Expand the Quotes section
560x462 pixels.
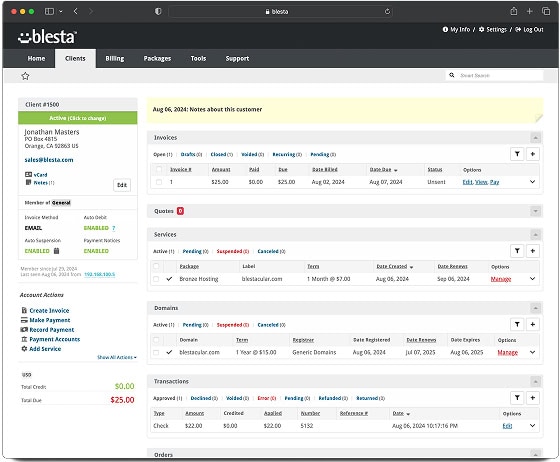coord(535,211)
